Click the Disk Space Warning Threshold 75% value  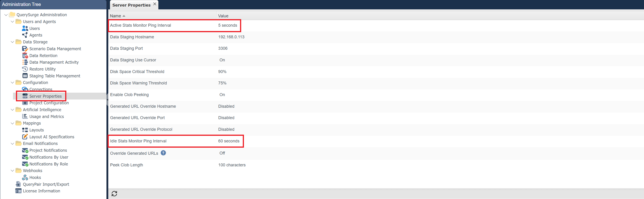[222, 83]
